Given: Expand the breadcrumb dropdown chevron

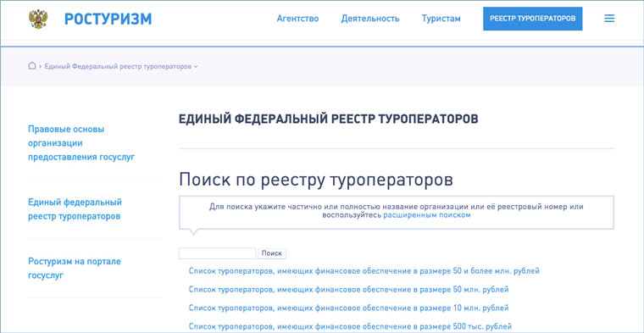Looking at the screenshot, I should coord(196,67).
